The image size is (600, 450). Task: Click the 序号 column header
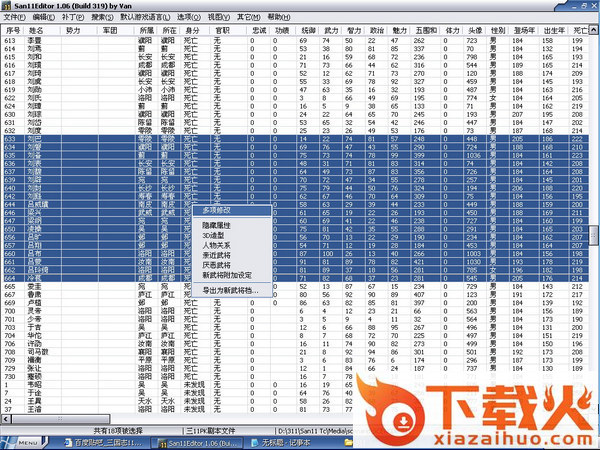click(13, 32)
